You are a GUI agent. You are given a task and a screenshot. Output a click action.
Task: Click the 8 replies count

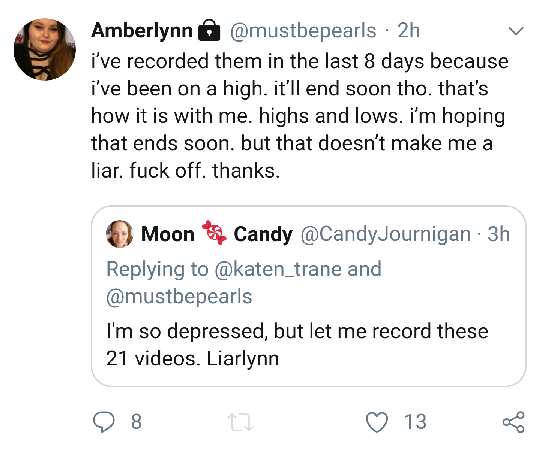pos(136,422)
